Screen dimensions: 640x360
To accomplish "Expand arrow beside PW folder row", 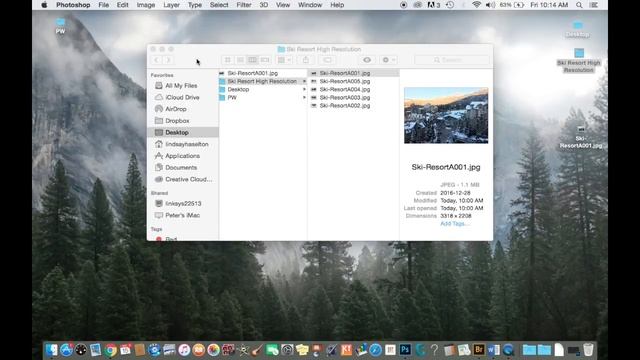I will point(304,98).
